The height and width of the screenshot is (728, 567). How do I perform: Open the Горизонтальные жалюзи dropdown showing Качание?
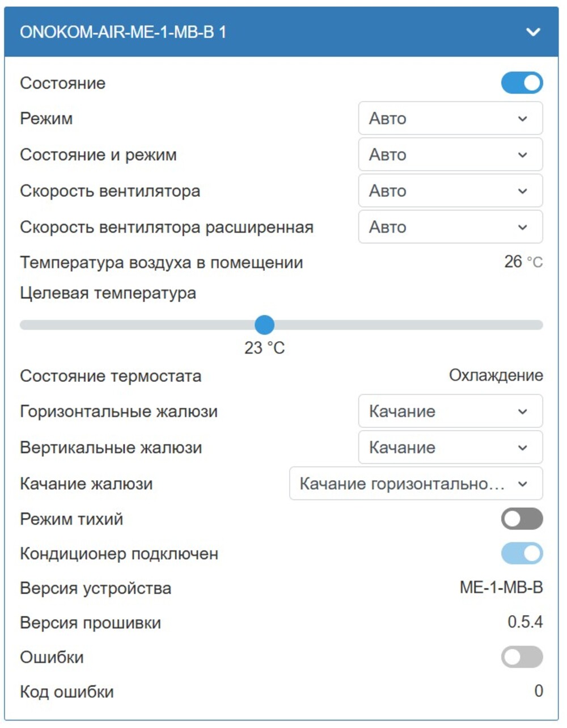tap(450, 411)
